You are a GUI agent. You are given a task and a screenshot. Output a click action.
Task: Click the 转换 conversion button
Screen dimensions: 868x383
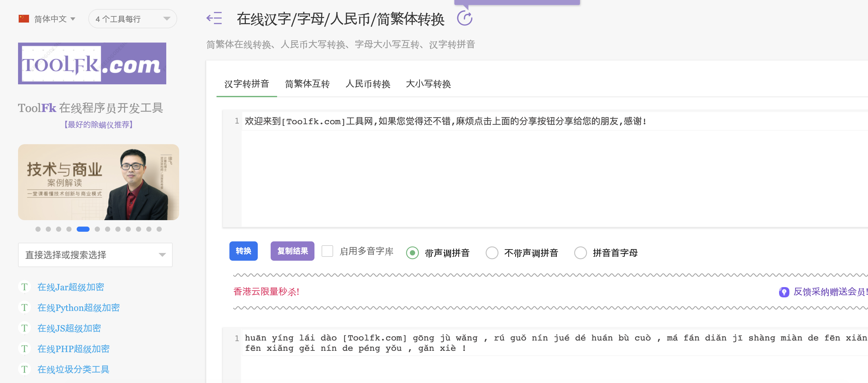tap(243, 251)
